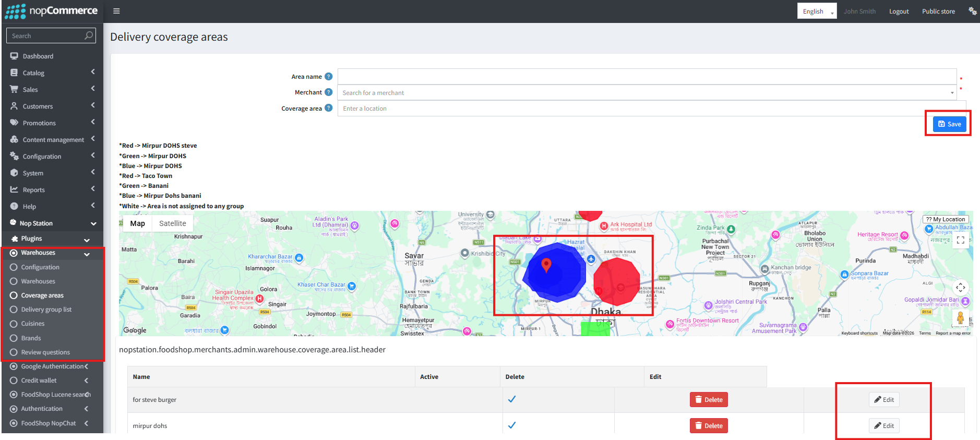This screenshot has height=440, width=980.
Task: Toggle map fullscreen view
Action: coord(960,240)
